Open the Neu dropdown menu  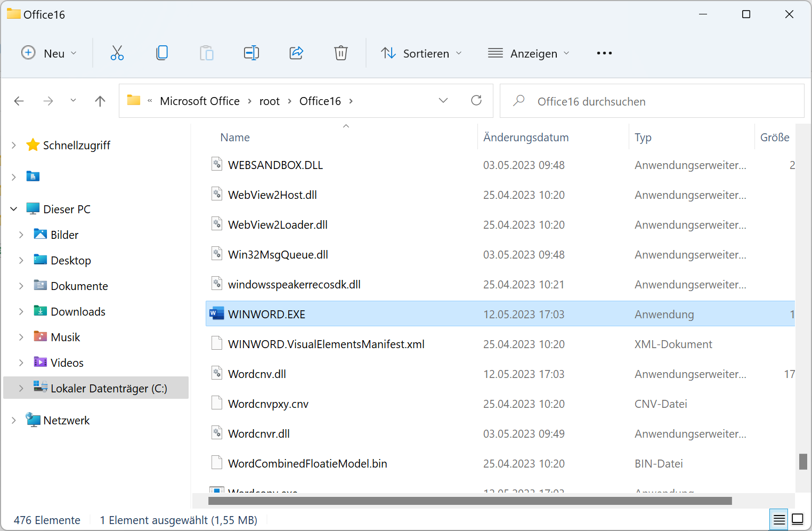click(50, 53)
